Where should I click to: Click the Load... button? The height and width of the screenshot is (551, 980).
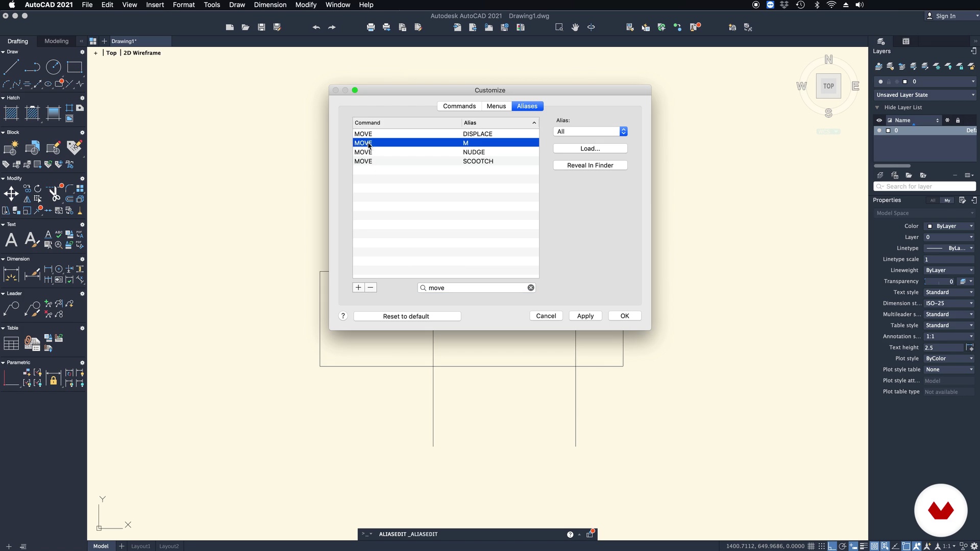pos(590,148)
